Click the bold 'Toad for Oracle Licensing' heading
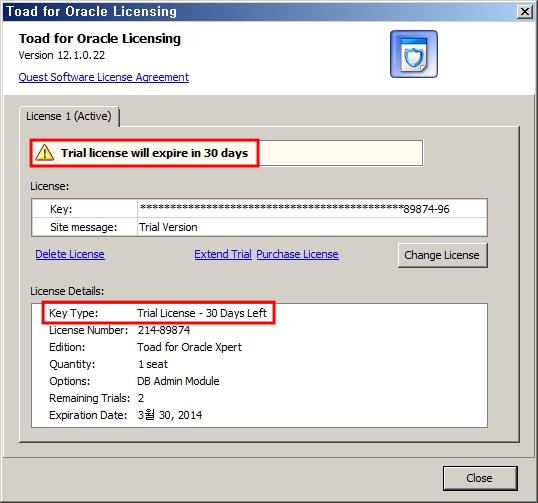The image size is (538, 503). 100,38
